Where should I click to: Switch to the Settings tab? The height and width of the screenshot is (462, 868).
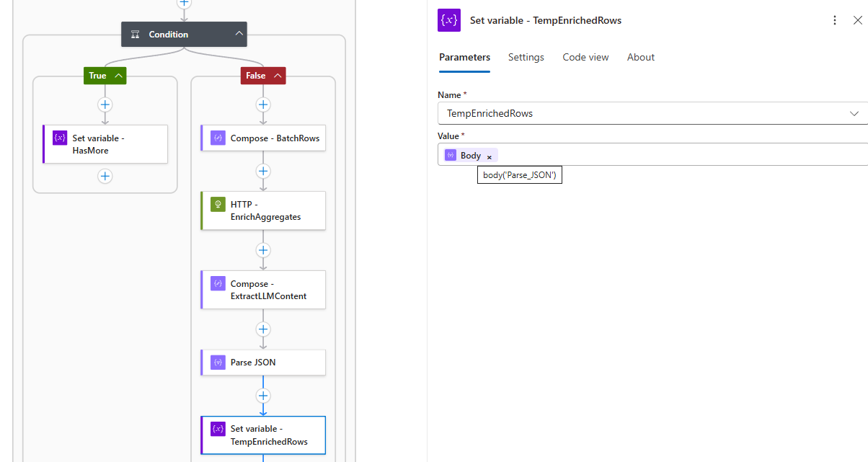pos(526,58)
